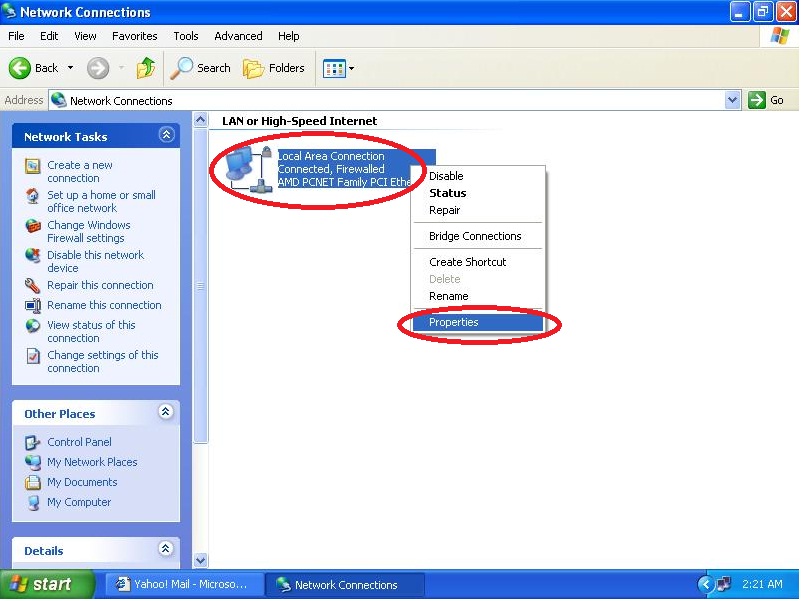801x601 pixels.
Task: Toggle the Folders pane button
Action: [274, 68]
